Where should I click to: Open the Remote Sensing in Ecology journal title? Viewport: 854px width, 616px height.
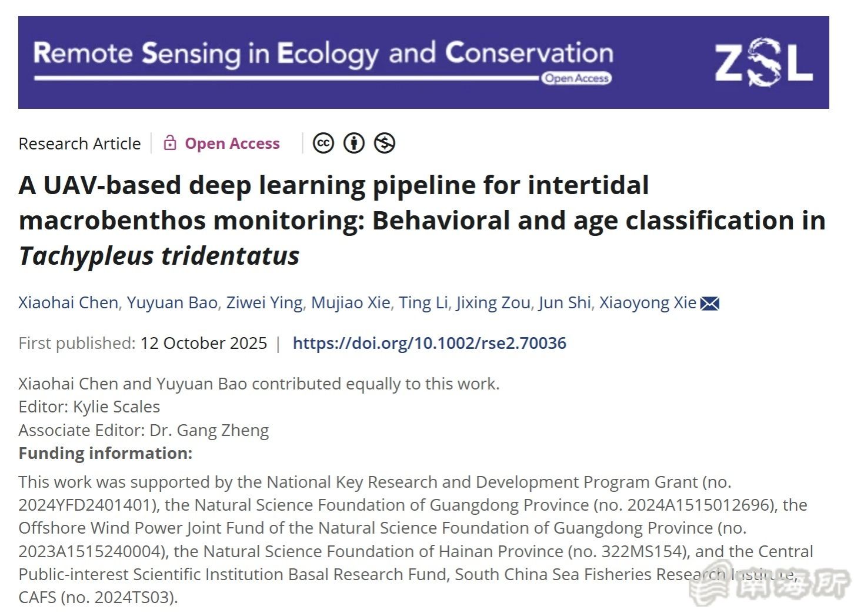click(323, 54)
